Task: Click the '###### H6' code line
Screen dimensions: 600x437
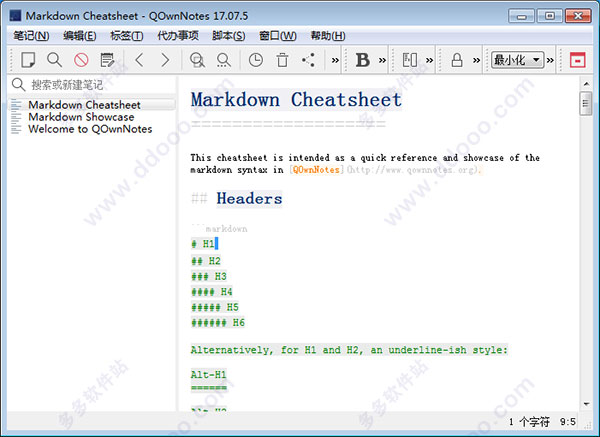Action: (218, 323)
